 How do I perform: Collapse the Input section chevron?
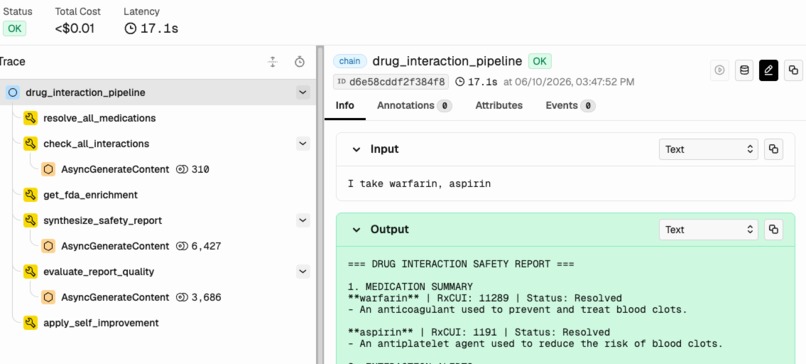point(356,150)
